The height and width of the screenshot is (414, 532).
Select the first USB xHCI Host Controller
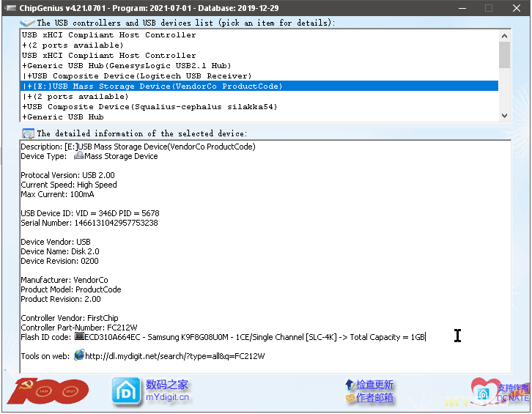coord(109,34)
